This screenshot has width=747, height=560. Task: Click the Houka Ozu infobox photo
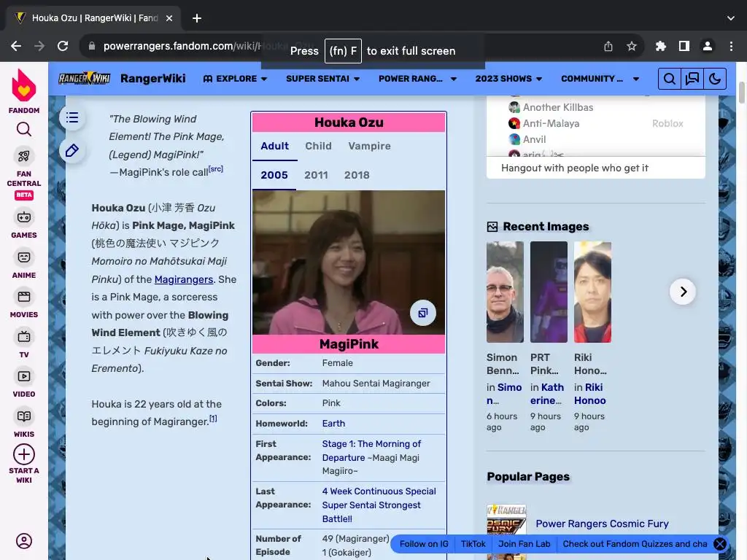click(x=349, y=262)
